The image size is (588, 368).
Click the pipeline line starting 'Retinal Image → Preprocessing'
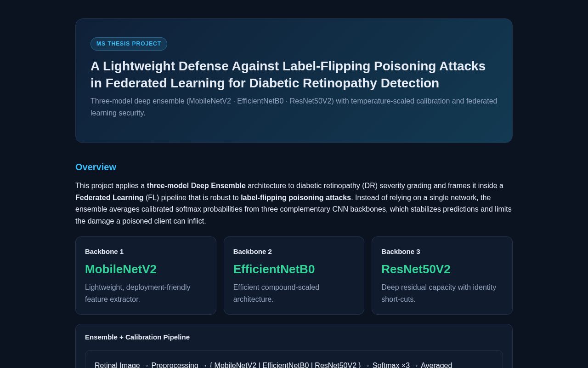(273, 365)
